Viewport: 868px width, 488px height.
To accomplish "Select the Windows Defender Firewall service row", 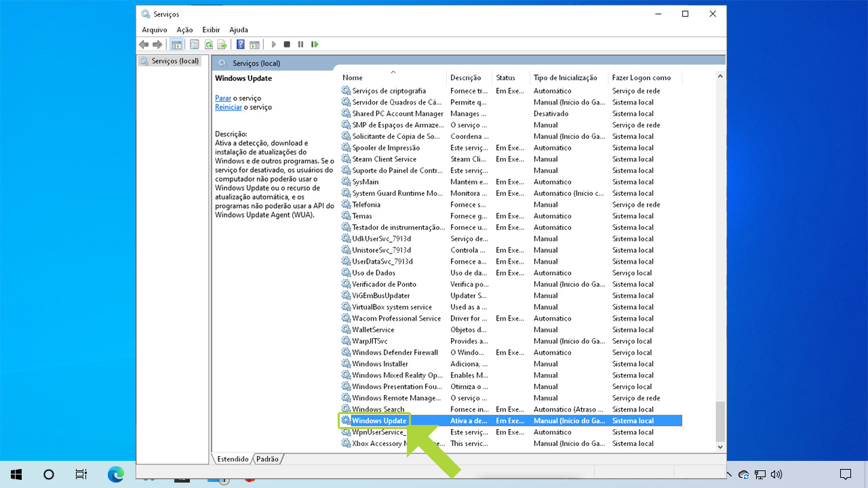I will click(x=395, y=352).
